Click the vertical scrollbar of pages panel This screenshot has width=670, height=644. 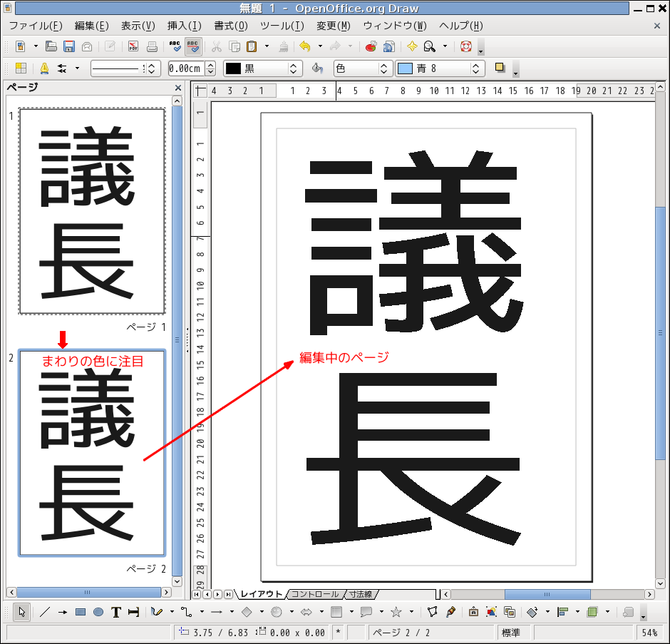pyautogui.click(x=177, y=341)
